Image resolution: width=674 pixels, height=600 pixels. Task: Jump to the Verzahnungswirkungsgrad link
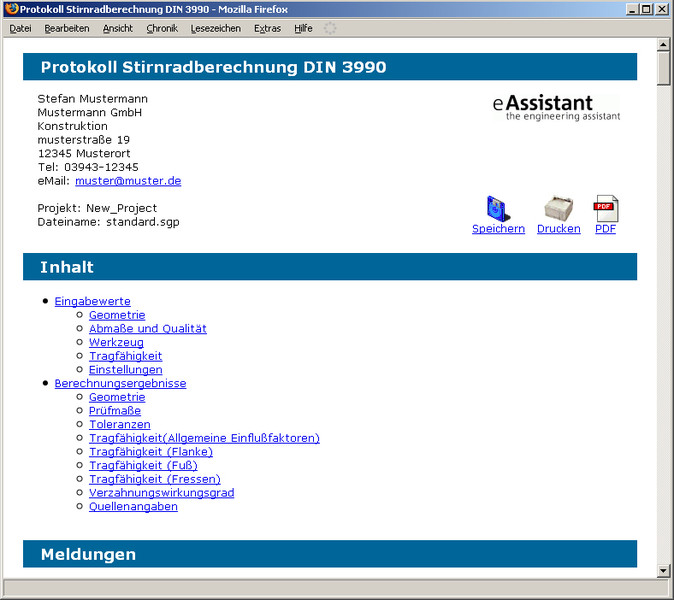pyautogui.click(x=161, y=493)
